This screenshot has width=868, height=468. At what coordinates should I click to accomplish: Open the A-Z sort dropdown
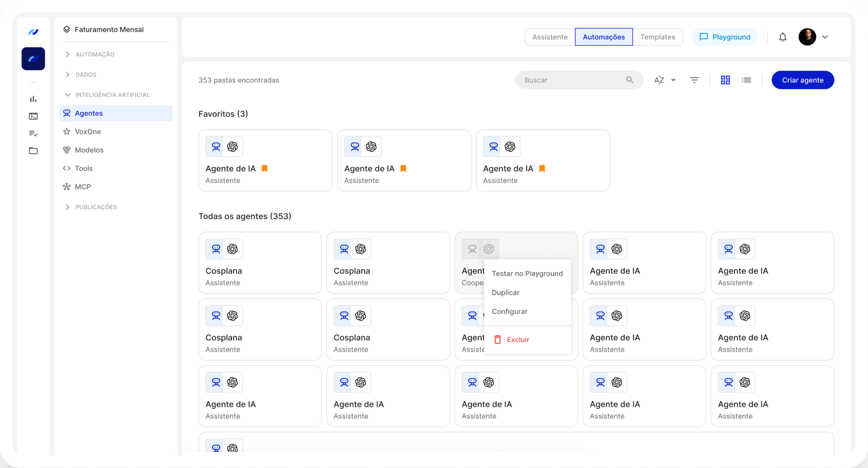(664, 80)
